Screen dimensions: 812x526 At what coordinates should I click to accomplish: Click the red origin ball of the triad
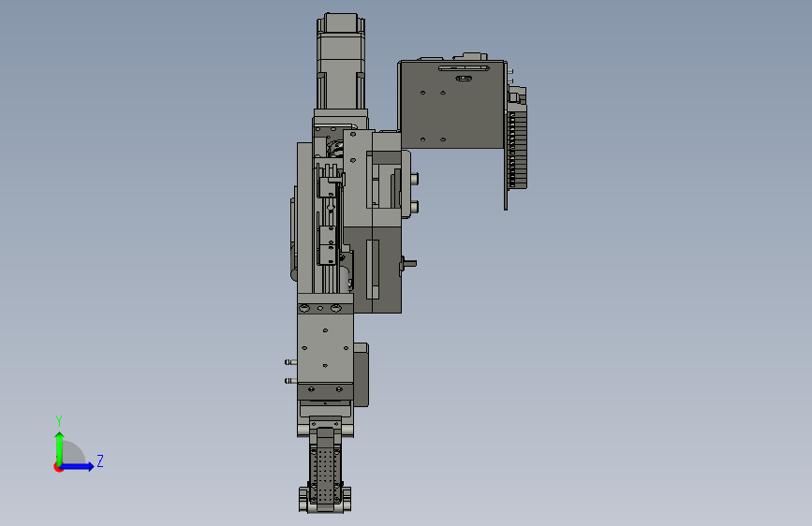pyautogui.click(x=58, y=467)
